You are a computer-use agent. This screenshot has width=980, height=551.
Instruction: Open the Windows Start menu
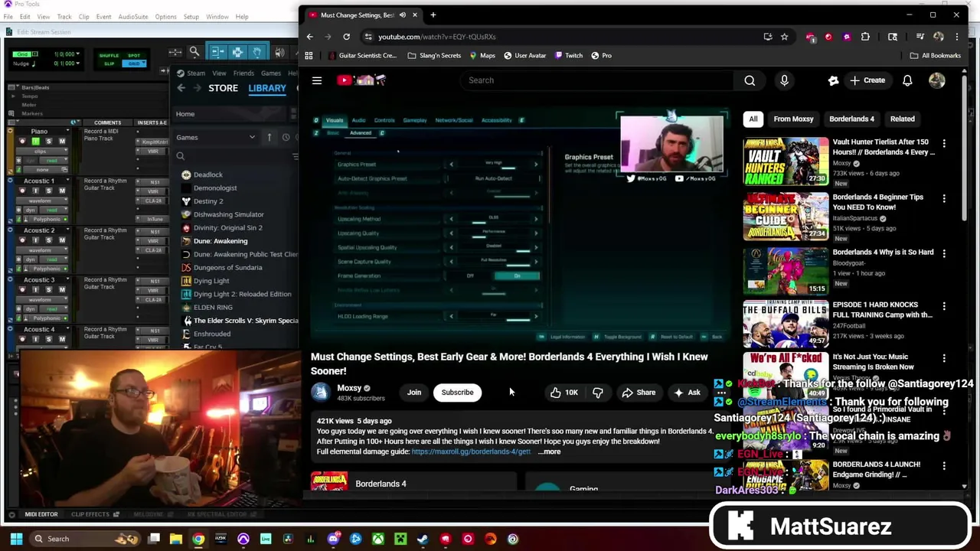click(16, 539)
